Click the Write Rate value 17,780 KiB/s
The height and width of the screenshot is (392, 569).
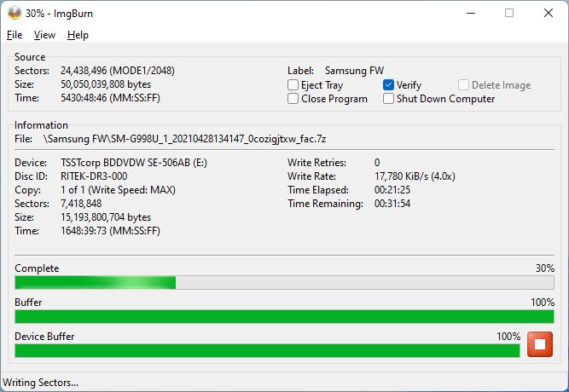[x=414, y=176]
